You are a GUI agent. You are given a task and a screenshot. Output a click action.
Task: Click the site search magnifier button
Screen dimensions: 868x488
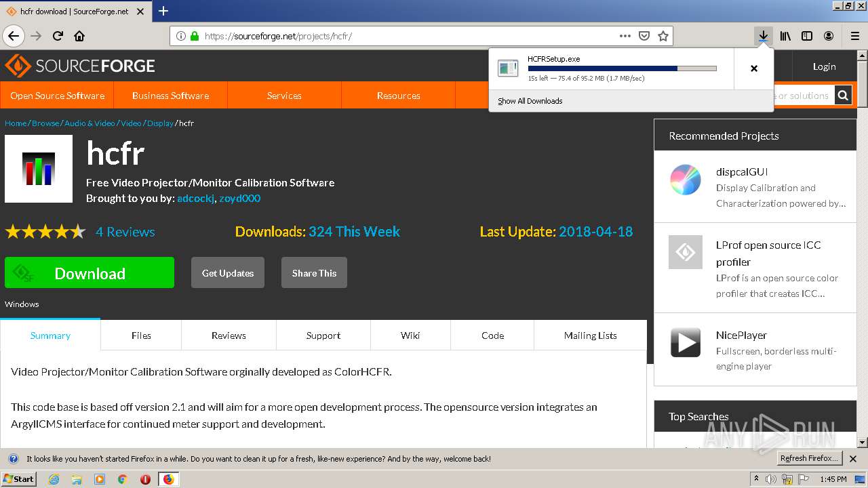pyautogui.click(x=843, y=96)
